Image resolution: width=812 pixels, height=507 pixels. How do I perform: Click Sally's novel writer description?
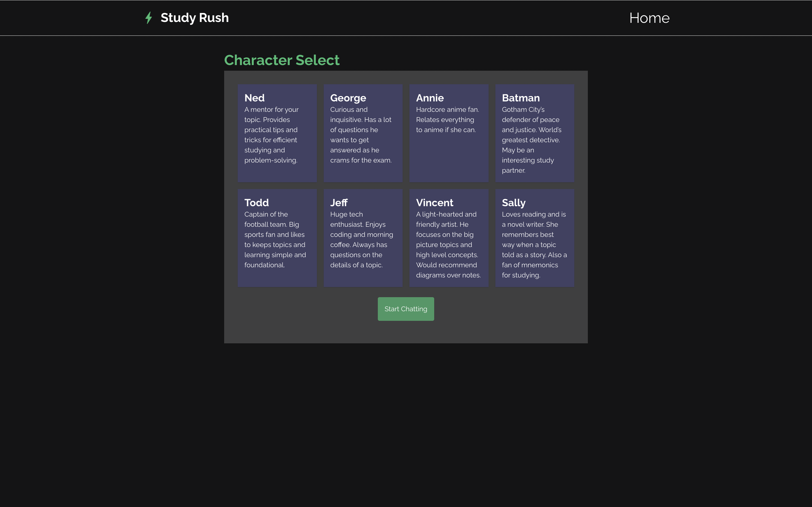pos(534,244)
